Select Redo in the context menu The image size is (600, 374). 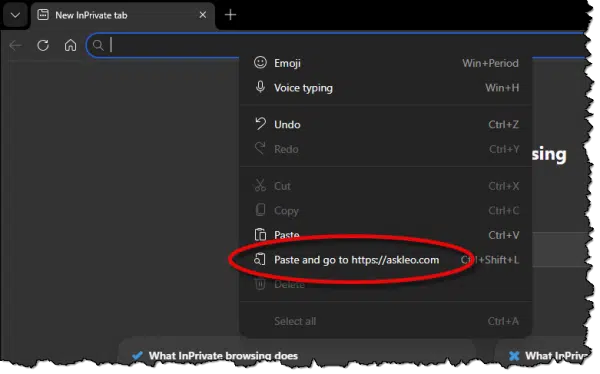point(386,149)
